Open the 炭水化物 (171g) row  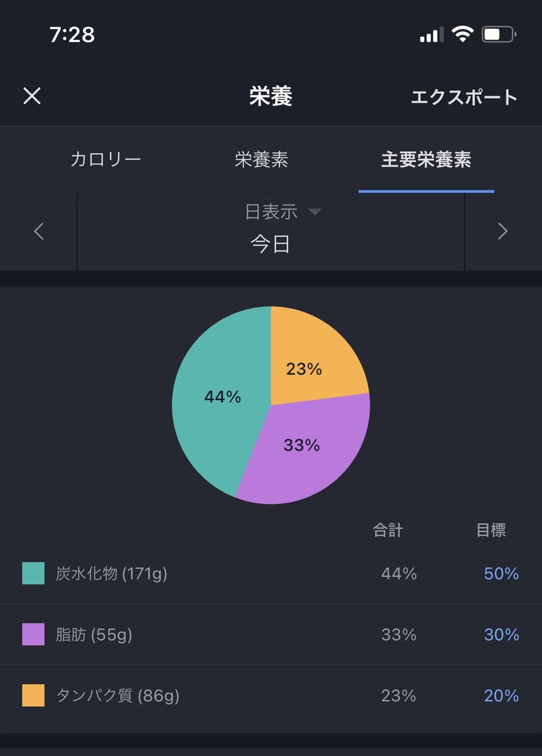pyautogui.click(x=271, y=573)
